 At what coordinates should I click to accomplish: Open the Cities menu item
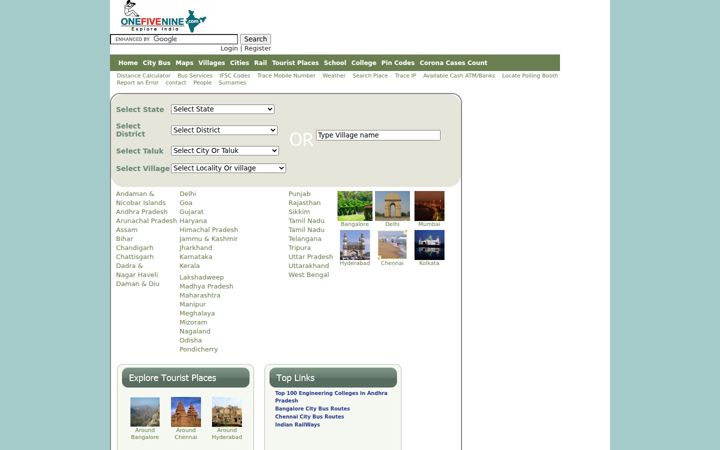tap(239, 63)
